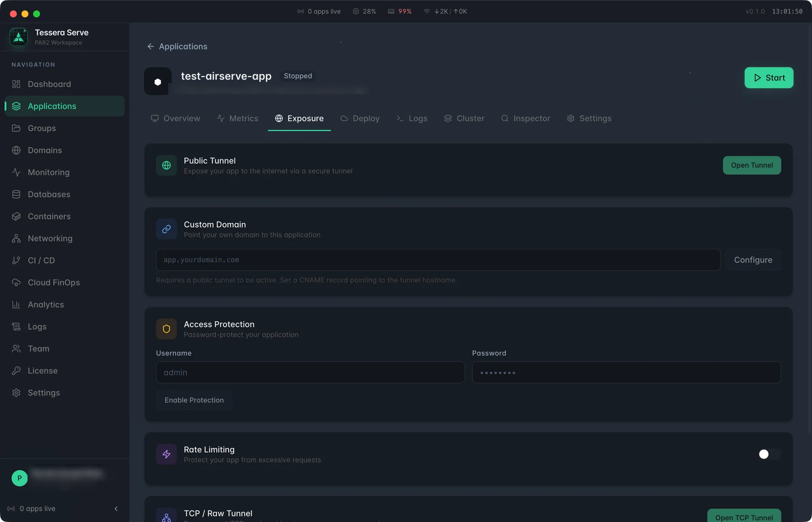The height and width of the screenshot is (522, 812).
Task: Switch to the Overview tab
Action: tap(175, 119)
